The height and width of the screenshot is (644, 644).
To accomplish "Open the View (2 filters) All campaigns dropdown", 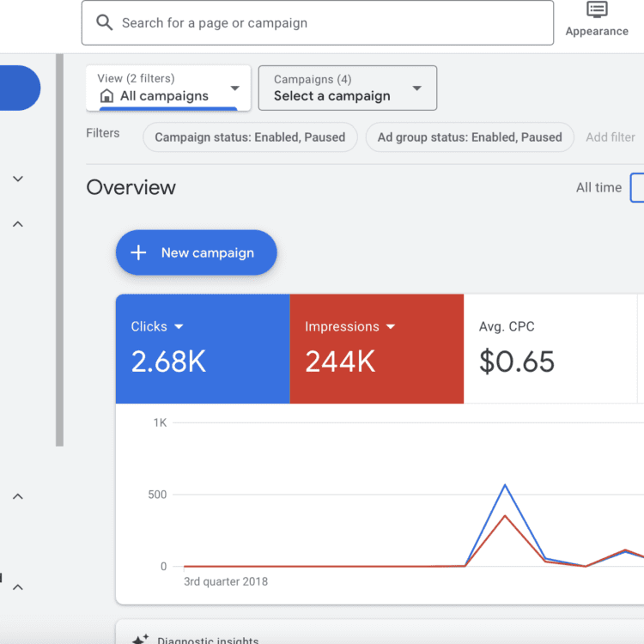I will (x=168, y=88).
